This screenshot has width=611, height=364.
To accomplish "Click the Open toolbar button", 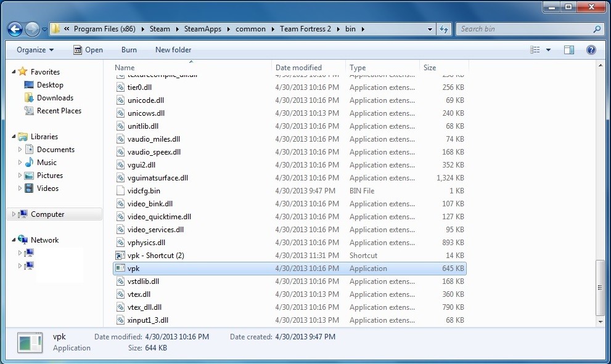I will (88, 50).
